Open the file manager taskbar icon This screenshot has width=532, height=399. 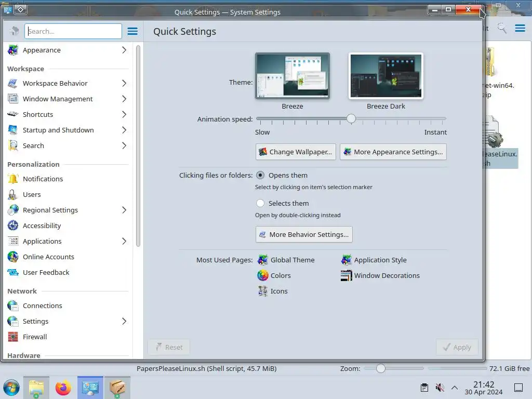(36, 388)
